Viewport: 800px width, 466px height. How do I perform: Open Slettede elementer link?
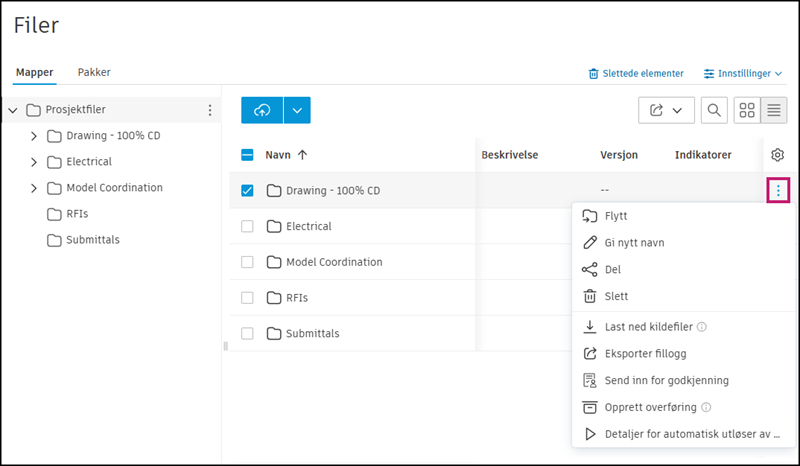(636, 73)
